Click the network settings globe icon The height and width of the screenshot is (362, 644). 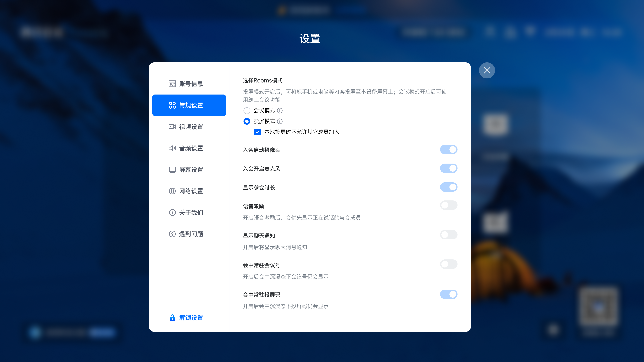pyautogui.click(x=172, y=191)
